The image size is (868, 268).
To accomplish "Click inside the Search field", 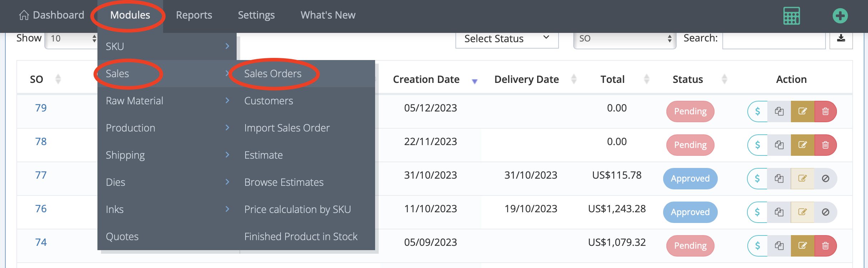I will pyautogui.click(x=773, y=39).
